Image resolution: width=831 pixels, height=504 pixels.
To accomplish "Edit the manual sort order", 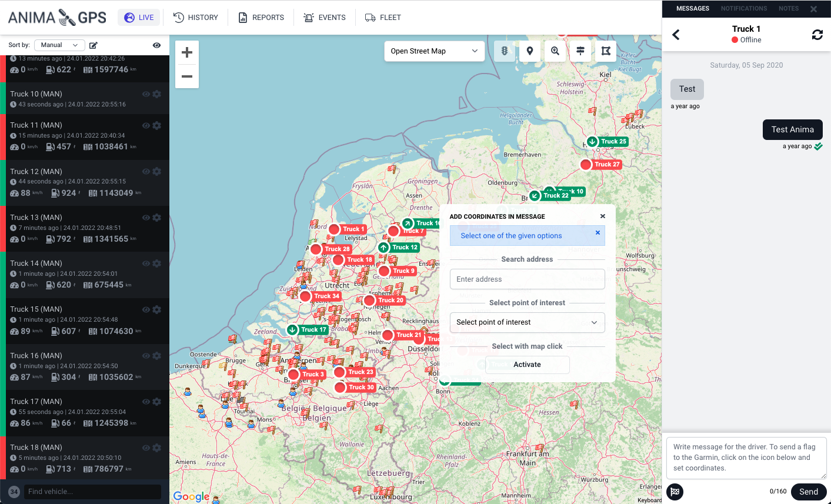I will [x=94, y=45].
